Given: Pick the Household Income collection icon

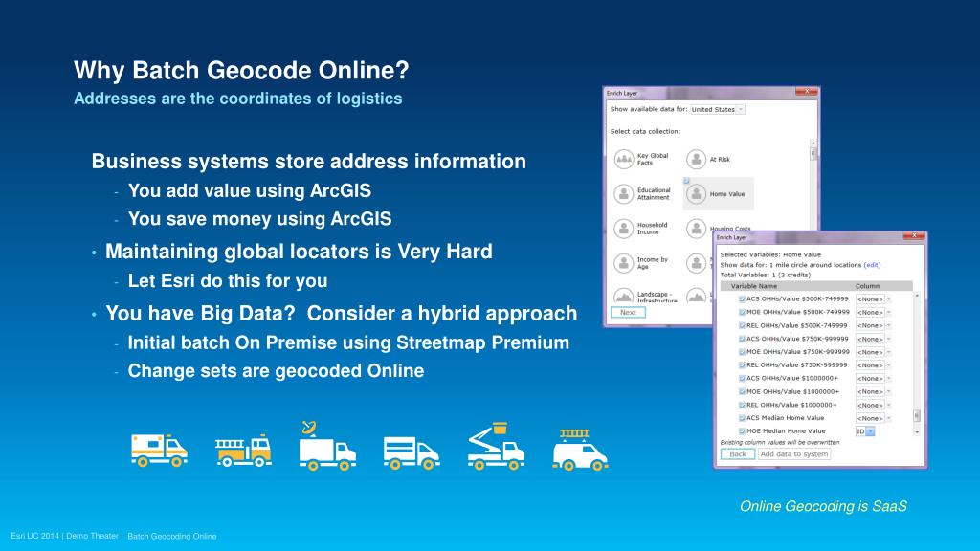Looking at the screenshot, I should click(624, 229).
